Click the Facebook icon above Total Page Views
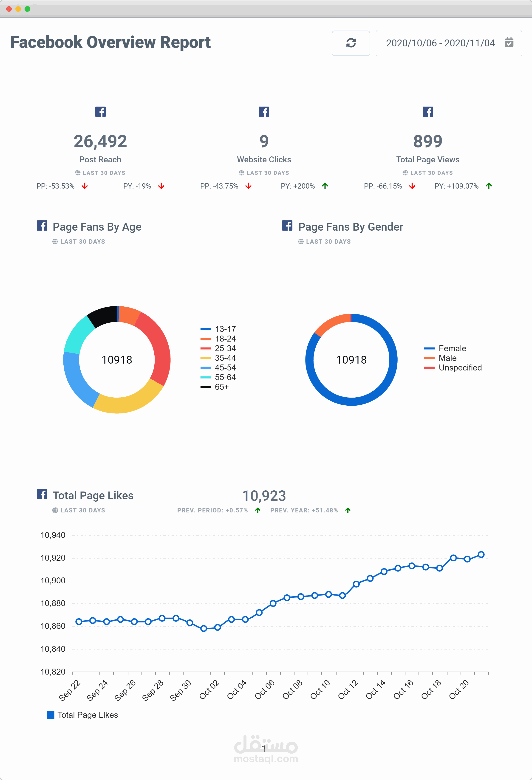Image resolution: width=532 pixels, height=780 pixels. [428, 112]
